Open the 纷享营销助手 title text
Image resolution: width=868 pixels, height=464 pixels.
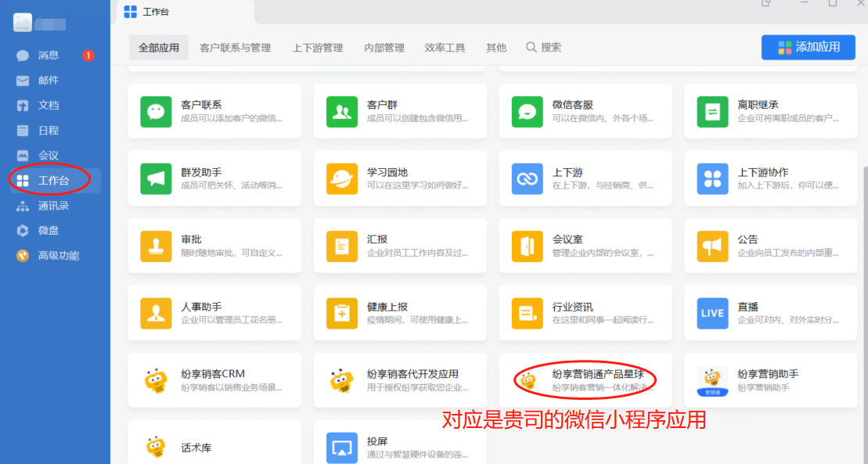pos(769,374)
